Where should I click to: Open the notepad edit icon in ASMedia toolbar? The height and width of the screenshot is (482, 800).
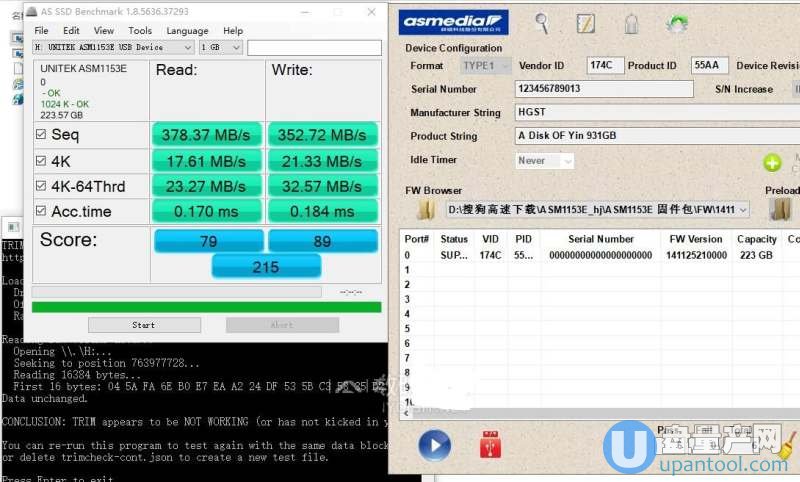pos(586,23)
